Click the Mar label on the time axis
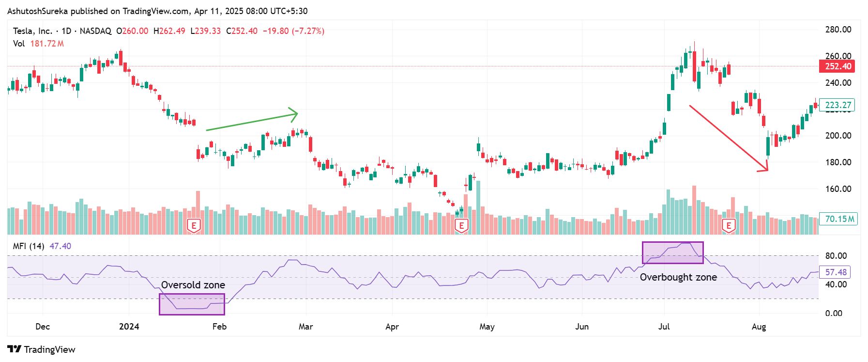 point(305,327)
